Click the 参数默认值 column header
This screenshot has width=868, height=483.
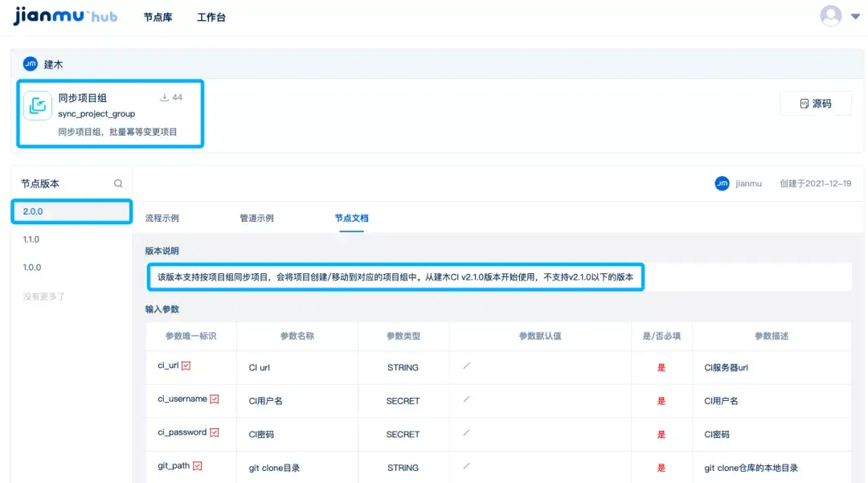click(x=540, y=336)
